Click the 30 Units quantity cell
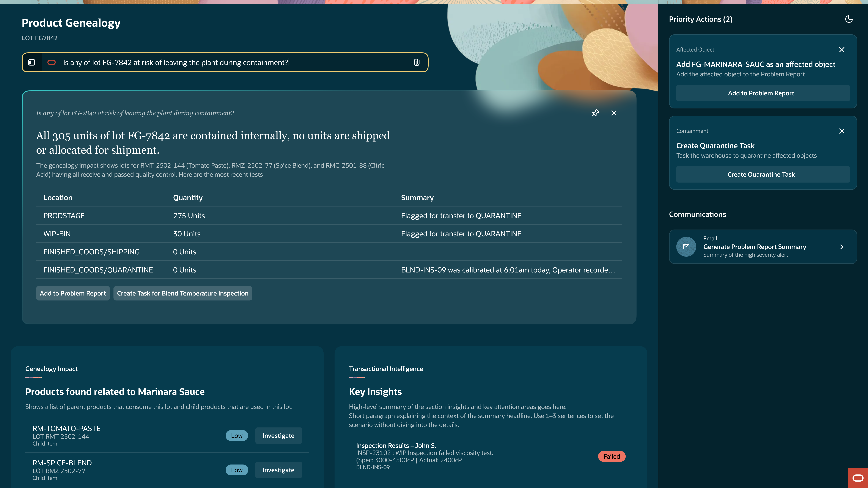The width and height of the screenshot is (868, 488). pos(187,234)
